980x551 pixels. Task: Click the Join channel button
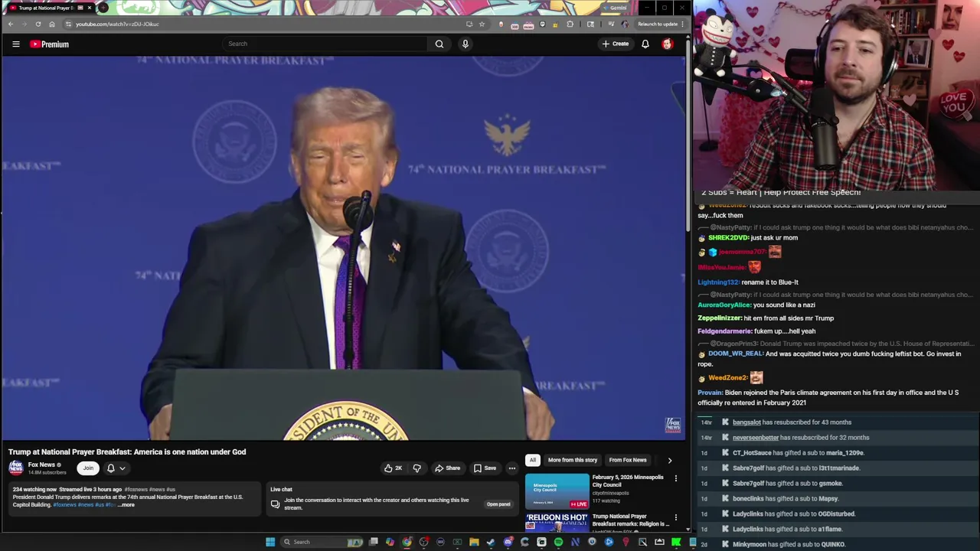pos(88,468)
